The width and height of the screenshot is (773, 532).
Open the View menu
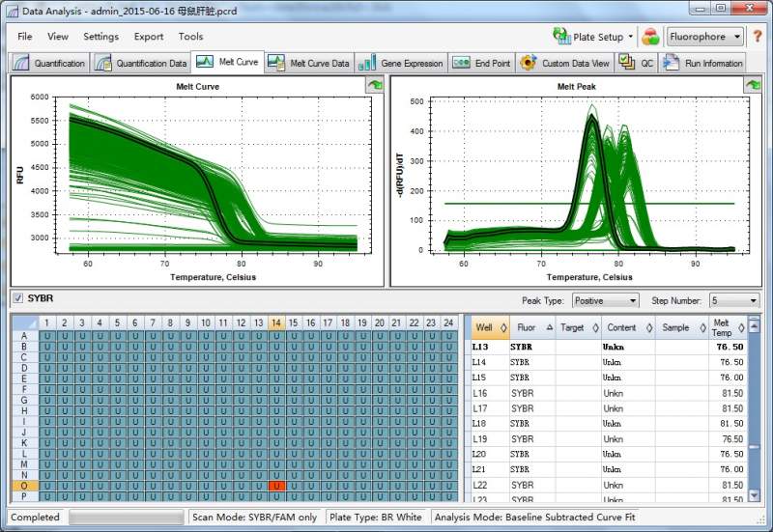58,37
